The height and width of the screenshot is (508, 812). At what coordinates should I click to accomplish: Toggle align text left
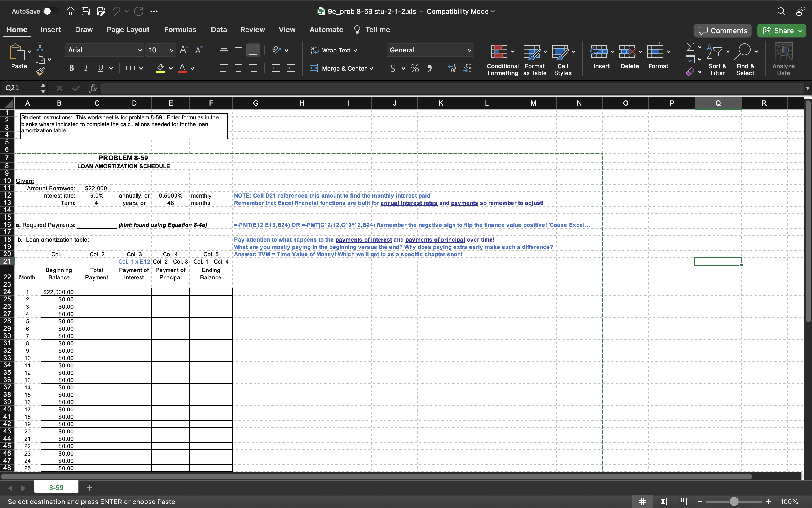point(224,68)
